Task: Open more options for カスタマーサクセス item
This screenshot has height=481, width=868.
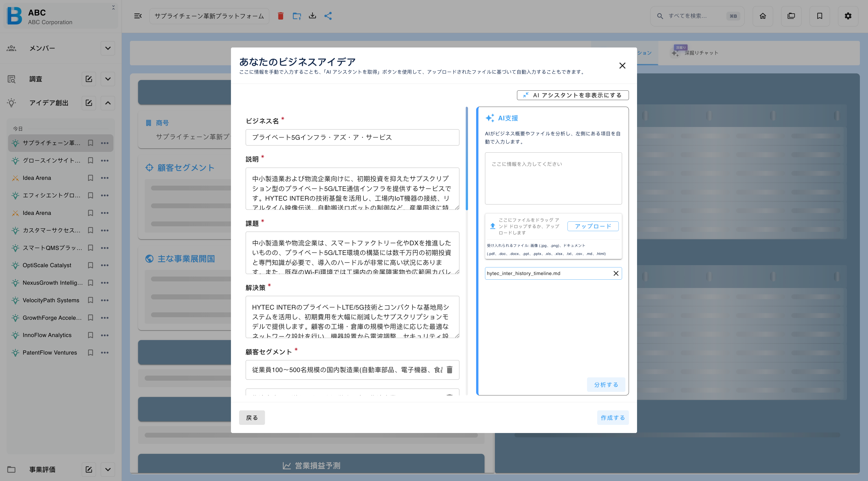Action: coord(105,230)
